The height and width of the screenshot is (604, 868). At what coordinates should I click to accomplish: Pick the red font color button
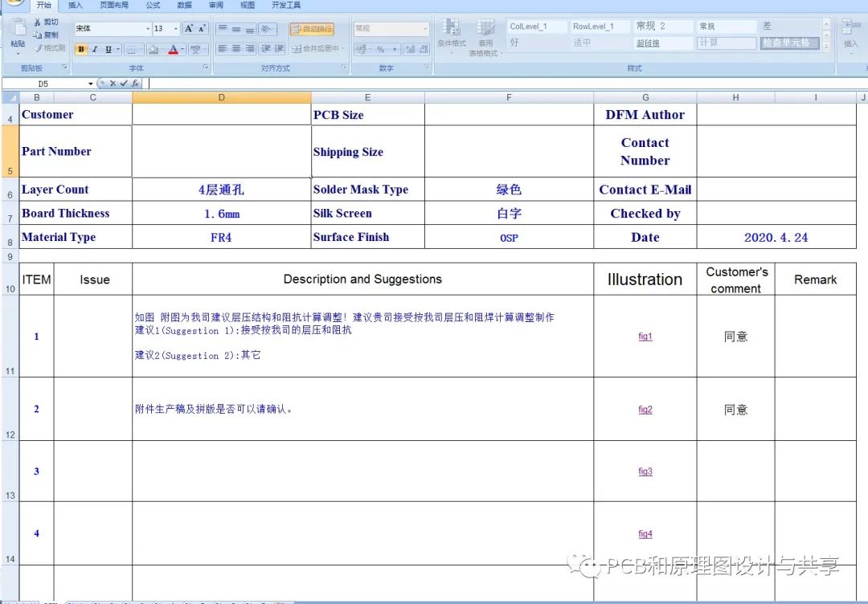(x=173, y=50)
